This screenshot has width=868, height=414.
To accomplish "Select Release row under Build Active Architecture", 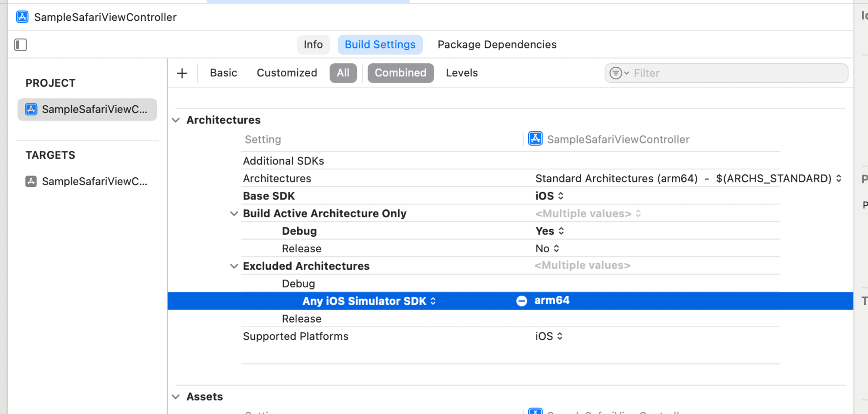I will coord(510,249).
